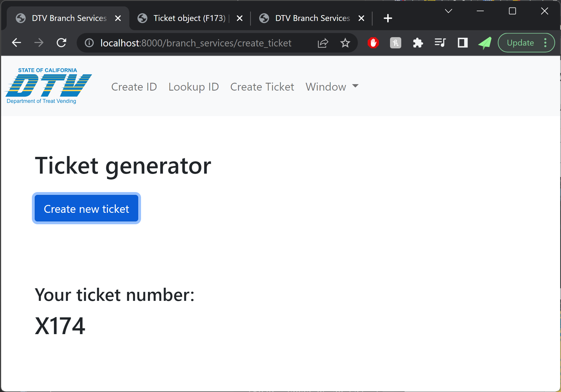Close the third DTV Branch Services tab
561x392 pixels.
coord(361,18)
